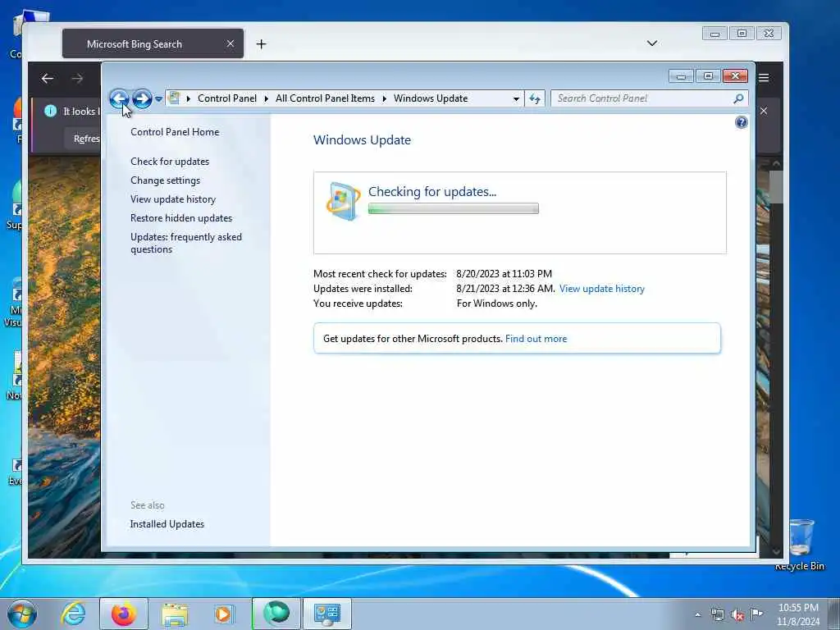This screenshot has width=840, height=630.
Task: Close the Microsoft Bing Search tab
Action: [231, 44]
